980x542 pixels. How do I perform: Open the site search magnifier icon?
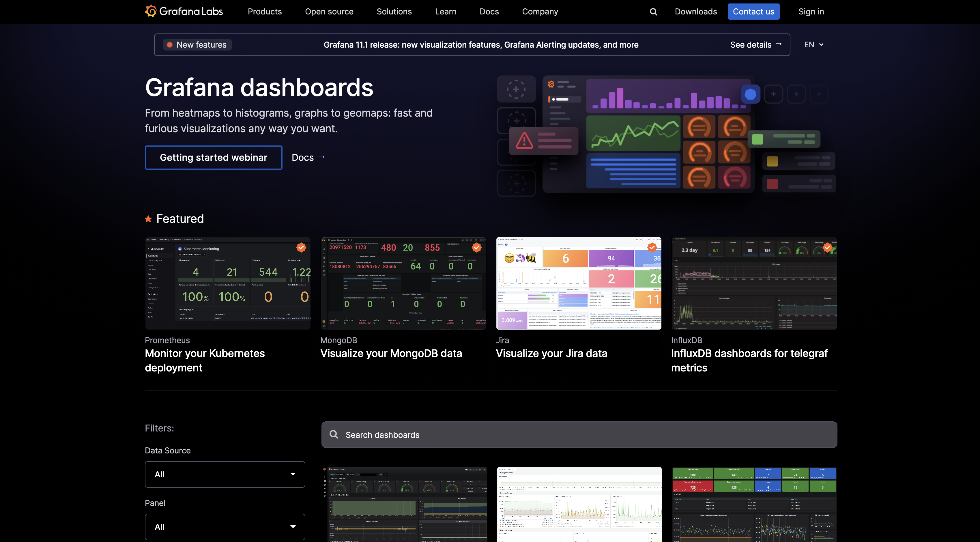[653, 12]
